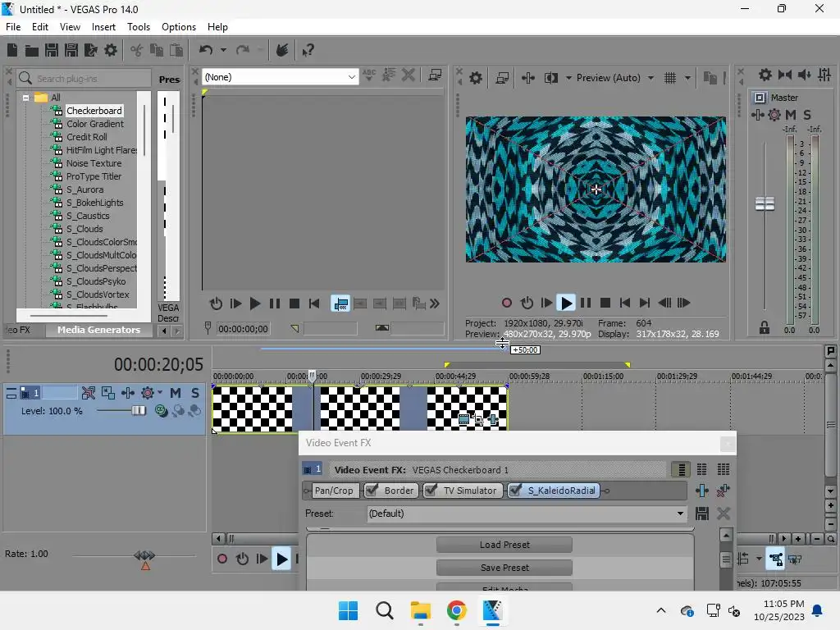Toggle Master bus Solo button
Image resolution: width=840 pixels, height=630 pixels.
[x=807, y=115]
